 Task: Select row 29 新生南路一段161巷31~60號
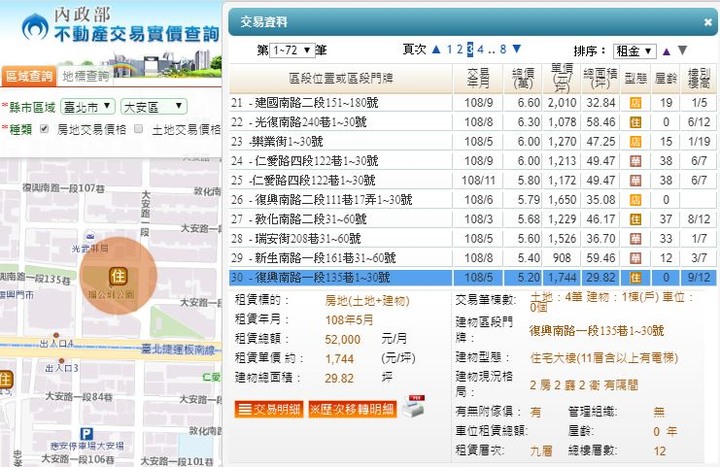point(472,258)
